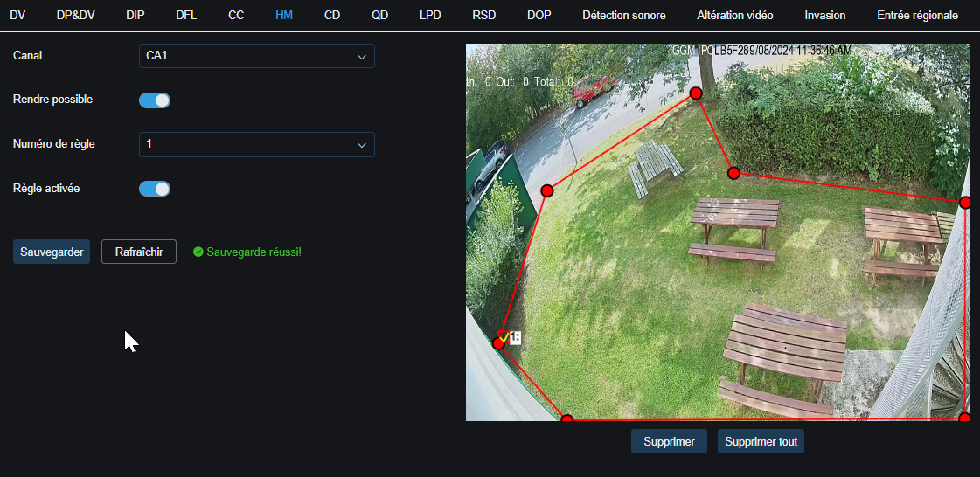Click the Canal label
Image resolution: width=980 pixels, height=477 pixels.
pos(27,56)
